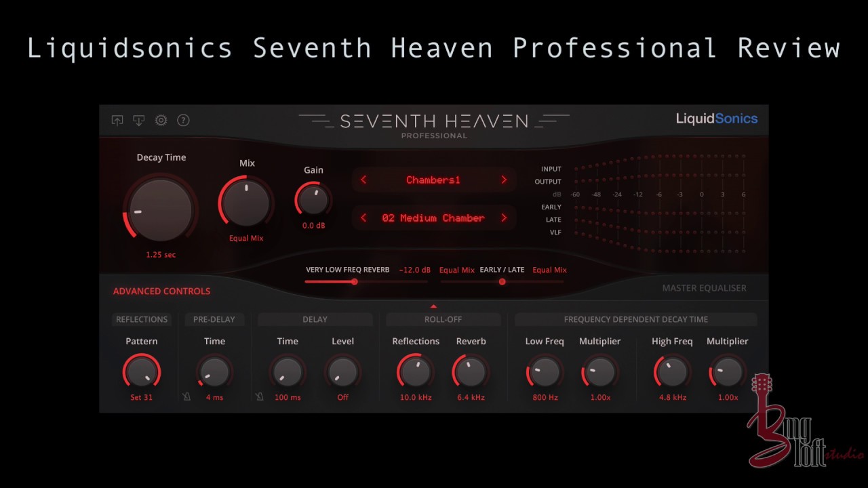Image resolution: width=868 pixels, height=488 pixels.
Task: Click the 1.00x value under High Freq Multiplier
Action: click(x=727, y=398)
